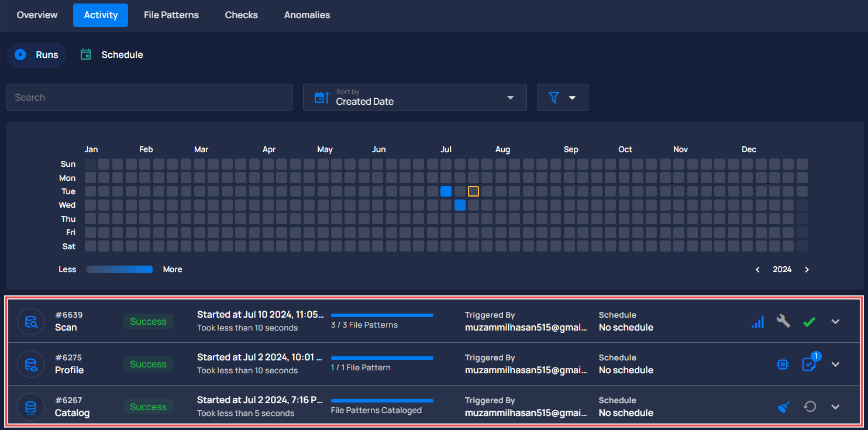Click the processor chip icon on Profile row
This screenshot has width=868, height=430.
point(783,364)
